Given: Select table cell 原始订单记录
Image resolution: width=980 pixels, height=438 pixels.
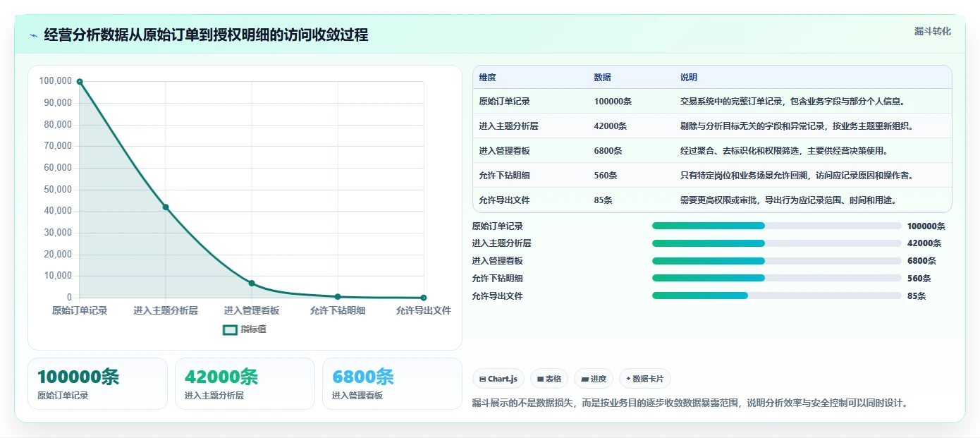Looking at the screenshot, I should pos(504,102).
